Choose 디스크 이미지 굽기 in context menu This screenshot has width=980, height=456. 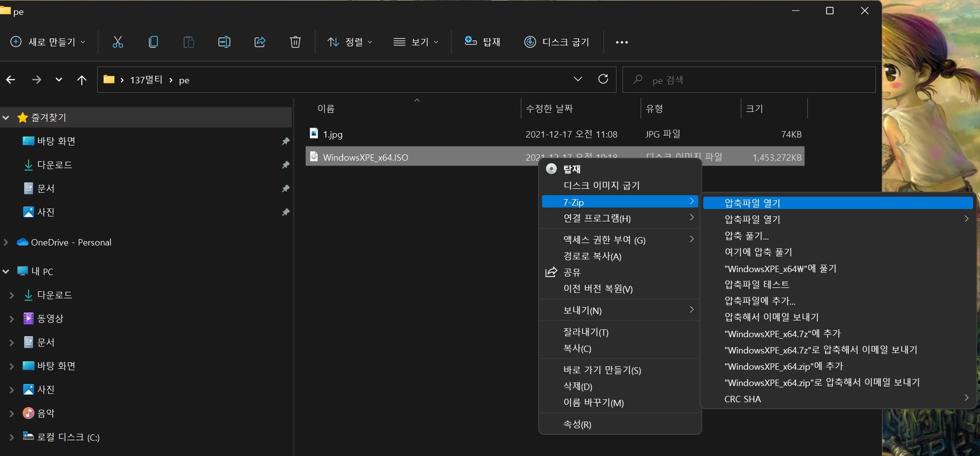[601, 185]
